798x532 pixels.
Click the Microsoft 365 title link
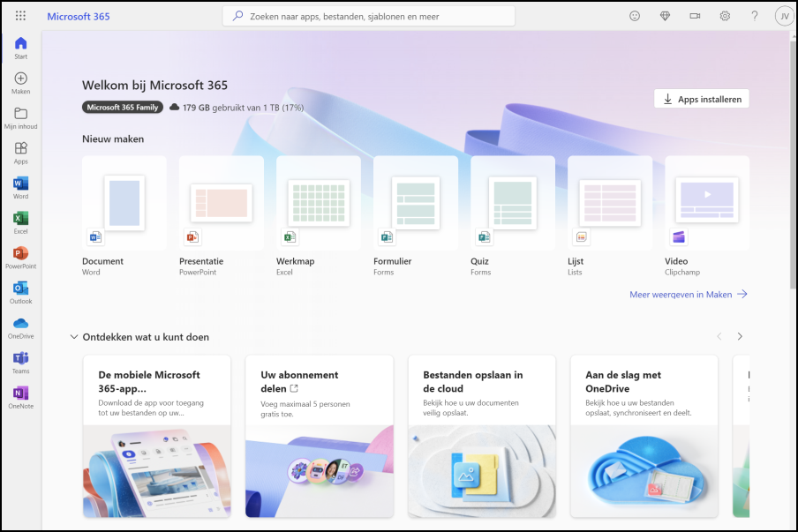[x=79, y=16]
